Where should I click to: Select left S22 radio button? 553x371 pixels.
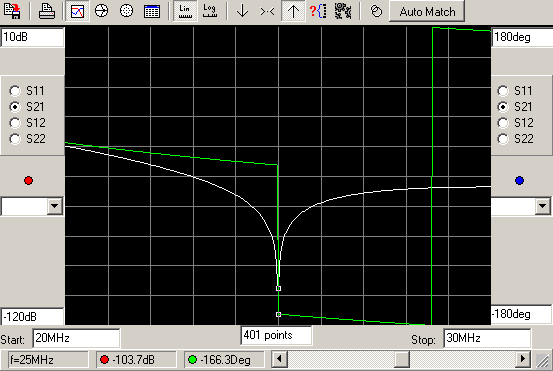(15, 139)
